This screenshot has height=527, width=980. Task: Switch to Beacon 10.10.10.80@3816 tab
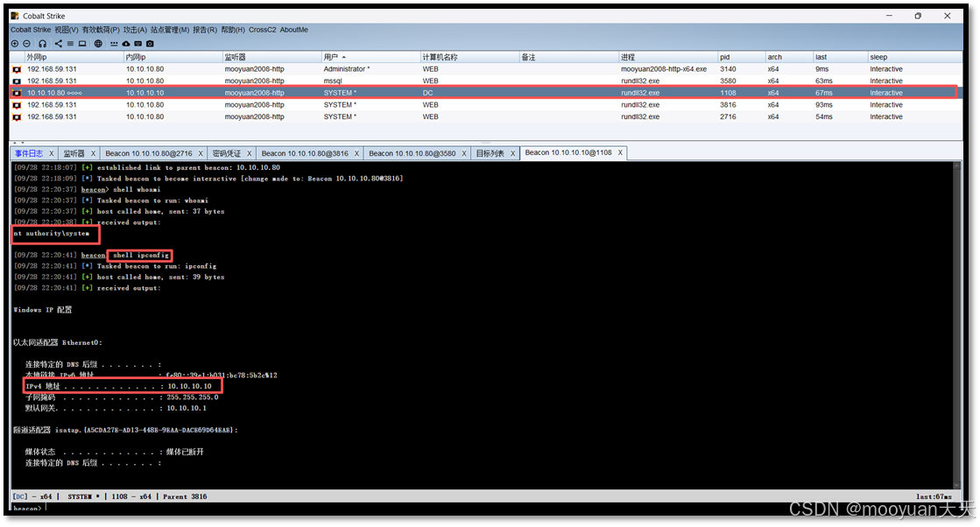point(305,153)
